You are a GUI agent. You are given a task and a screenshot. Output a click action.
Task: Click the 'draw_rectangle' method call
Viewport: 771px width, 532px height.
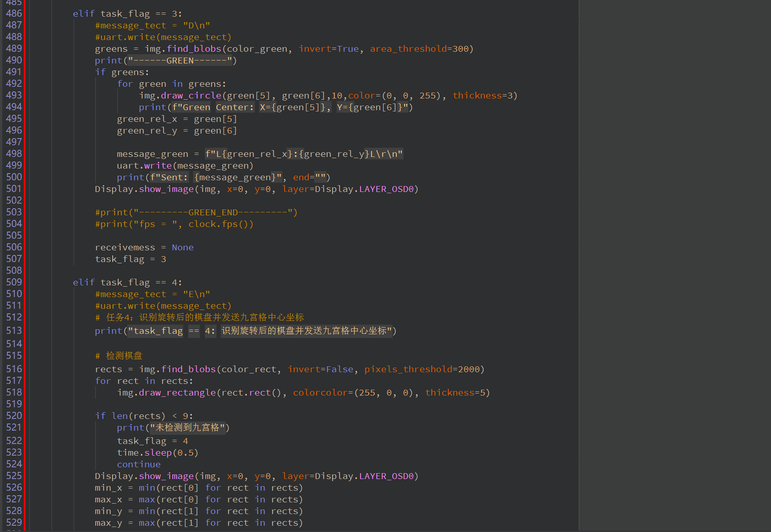tap(177, 393)
